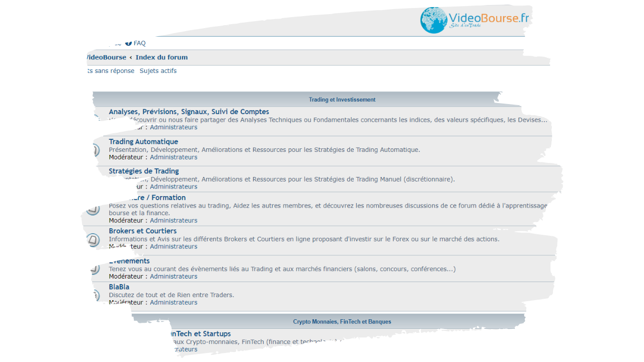Click the text 'Discutez de tout et de Rien entre Traders.'
Screen dimensions: 644x362
point(172,295)
